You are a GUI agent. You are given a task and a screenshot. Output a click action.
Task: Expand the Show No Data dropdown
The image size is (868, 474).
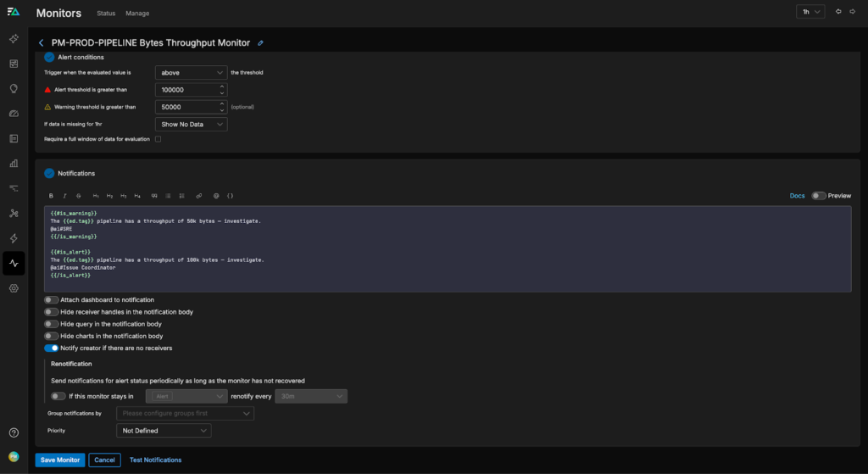tap(192, 125)
